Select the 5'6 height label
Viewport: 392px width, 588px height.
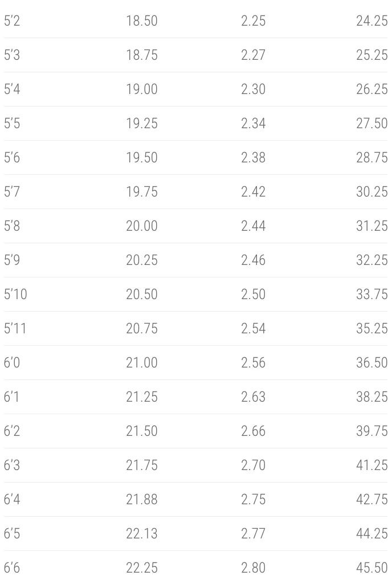[12, 157]
